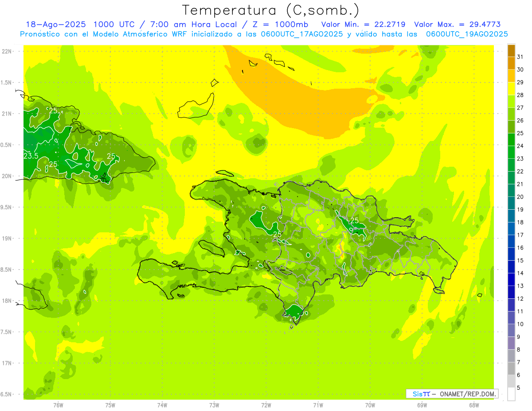Click the color scale label "24"
Screen dimensions: 532x411
(x=520, y=146)
